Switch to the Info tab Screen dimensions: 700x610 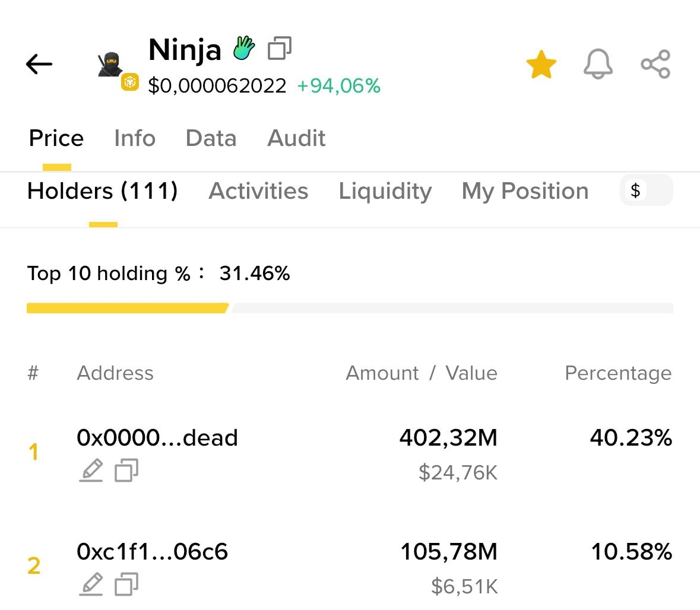tap(135, 138)
